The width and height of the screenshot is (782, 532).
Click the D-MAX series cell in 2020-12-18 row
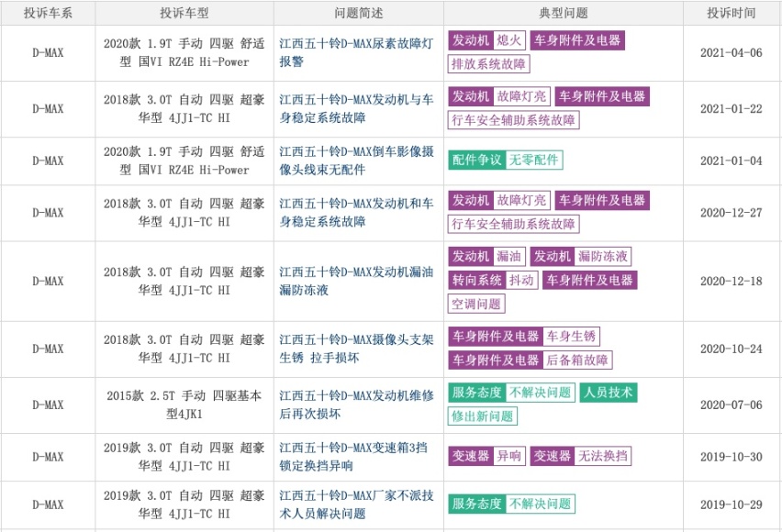click(x=48, y=282)
